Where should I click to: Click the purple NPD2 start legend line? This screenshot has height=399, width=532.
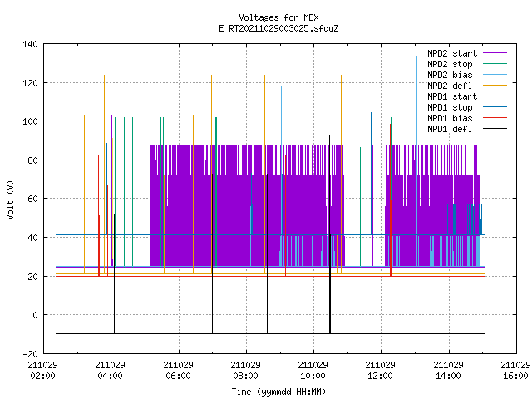click(495, 53)
